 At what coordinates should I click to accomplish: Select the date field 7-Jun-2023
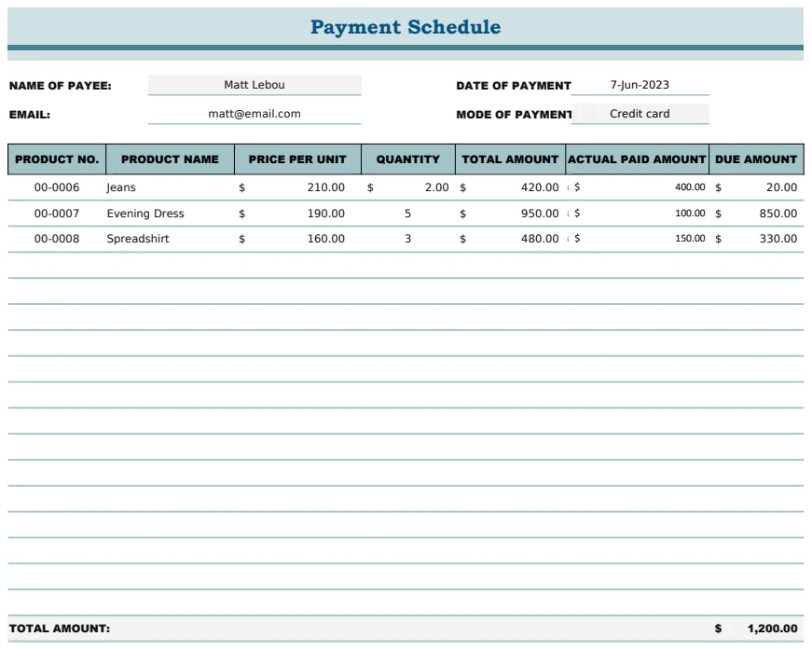tap(640, 85)
